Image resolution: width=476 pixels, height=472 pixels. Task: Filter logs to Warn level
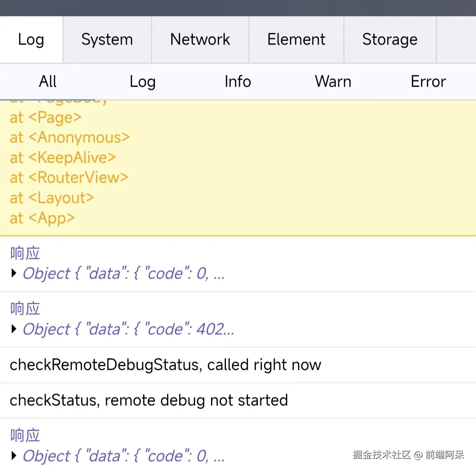(x=333, y=82)
